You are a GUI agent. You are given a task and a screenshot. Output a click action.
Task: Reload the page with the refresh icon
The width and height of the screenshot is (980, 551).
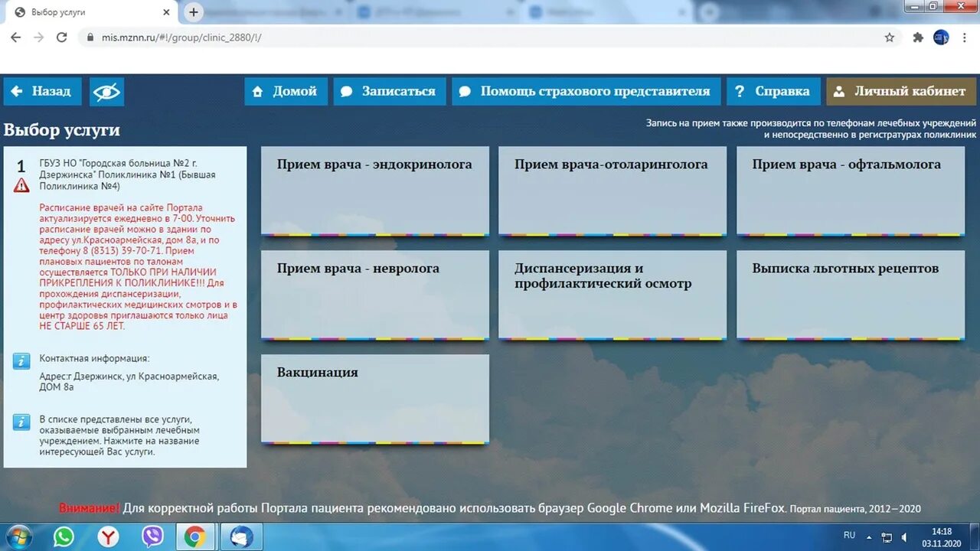62,37
